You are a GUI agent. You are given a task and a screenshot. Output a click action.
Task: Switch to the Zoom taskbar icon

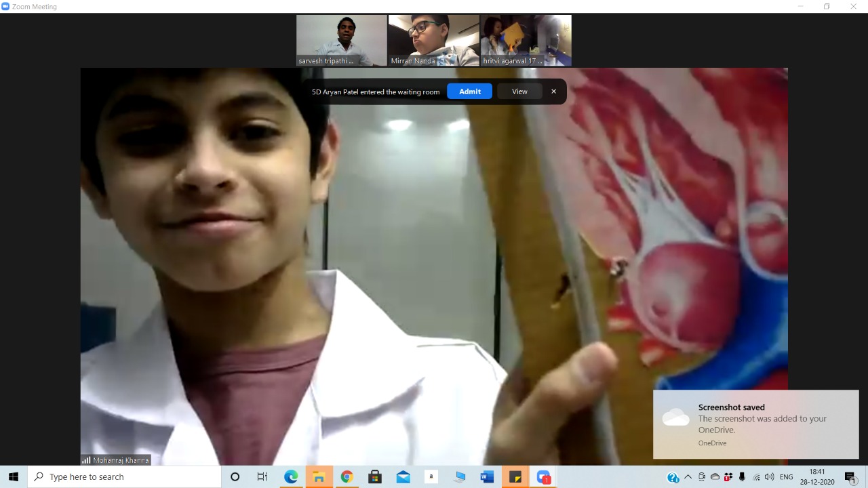click(x=543, y=476)
